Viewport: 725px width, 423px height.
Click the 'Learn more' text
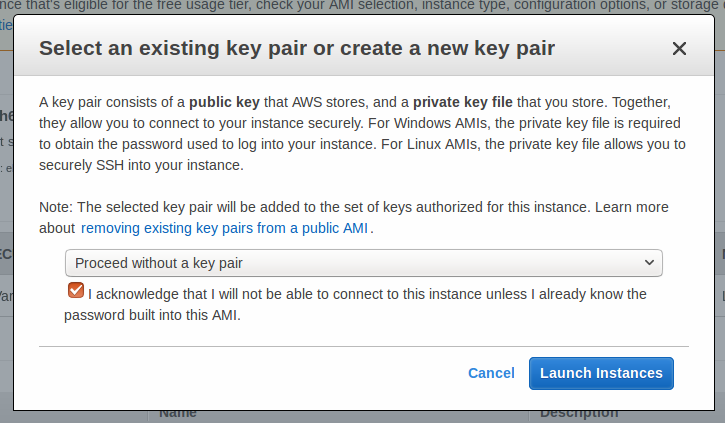(637, 207)
